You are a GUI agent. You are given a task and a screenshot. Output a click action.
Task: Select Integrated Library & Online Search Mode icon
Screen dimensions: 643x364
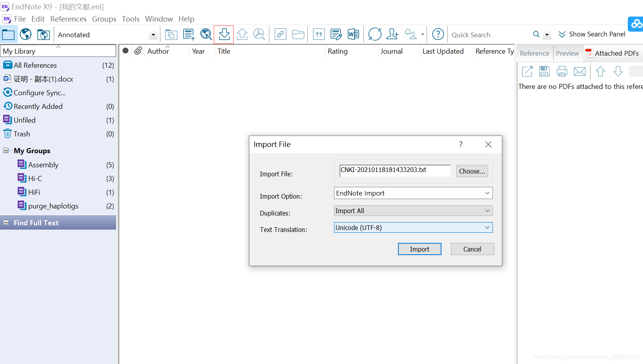click(x=44, y=34)
